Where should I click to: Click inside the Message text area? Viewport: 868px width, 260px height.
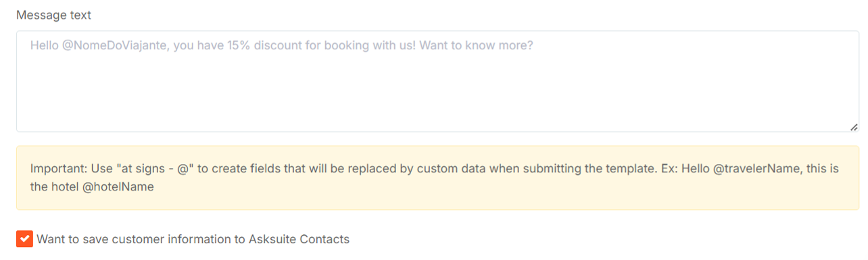437,81
